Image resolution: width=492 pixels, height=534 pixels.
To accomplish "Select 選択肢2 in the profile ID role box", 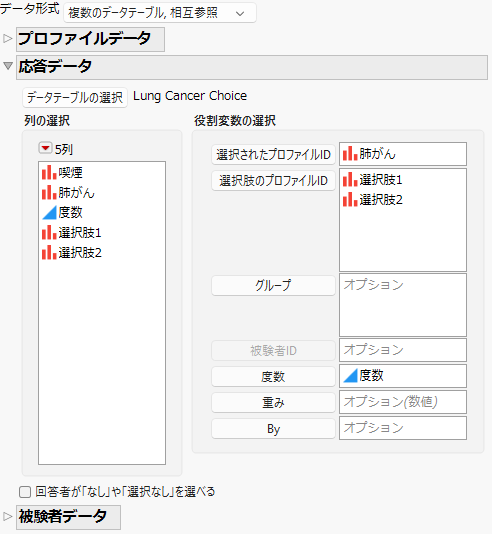I will pos(381,200).
